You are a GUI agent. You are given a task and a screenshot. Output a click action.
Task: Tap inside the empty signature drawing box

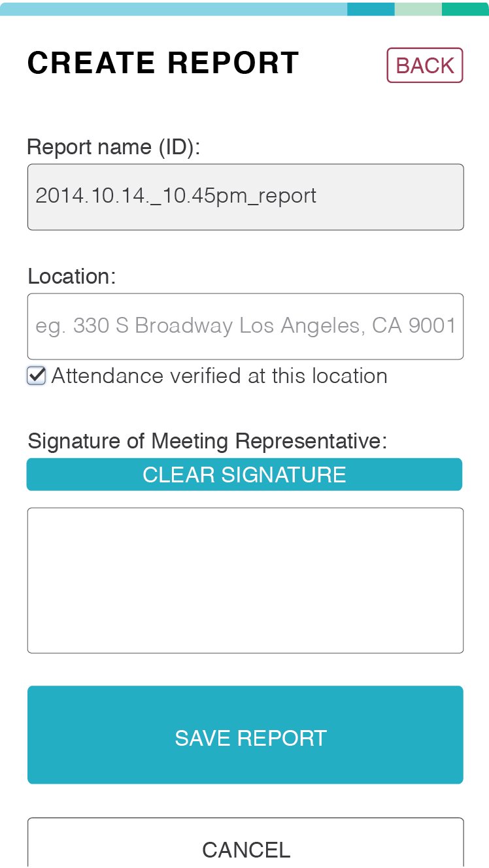[x=246, y=580]
